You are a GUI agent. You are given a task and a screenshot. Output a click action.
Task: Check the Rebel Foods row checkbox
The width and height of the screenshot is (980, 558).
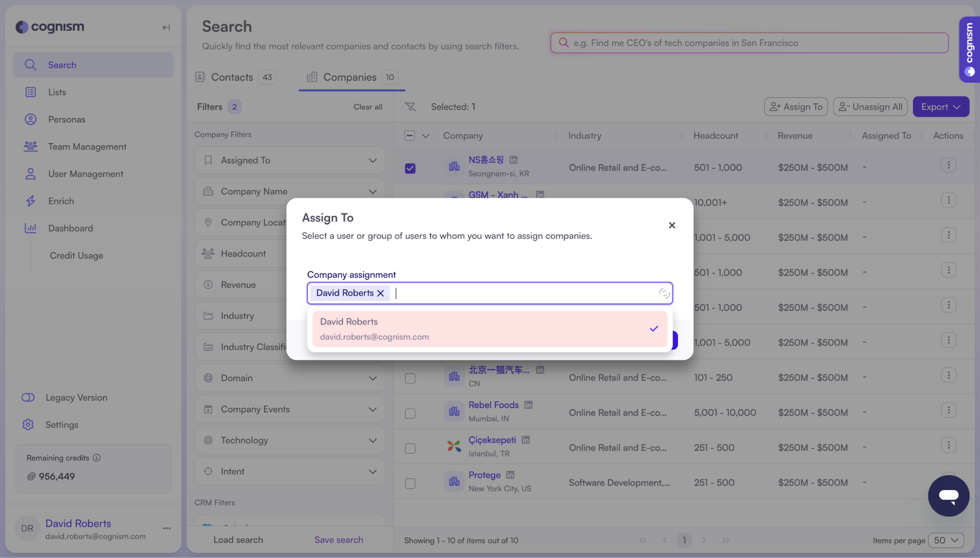point(410,413)
